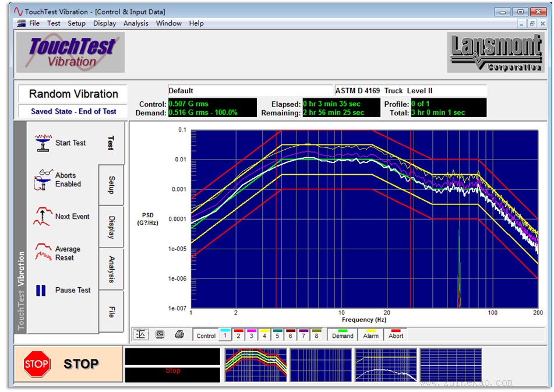
Task: Select the vertical Test tab
Action: (111, 143)
